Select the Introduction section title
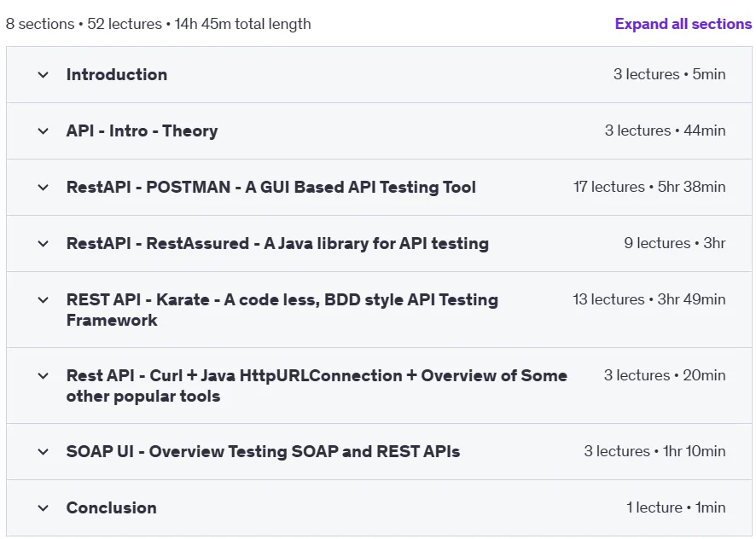756x539 pixels. coord(117,75)
